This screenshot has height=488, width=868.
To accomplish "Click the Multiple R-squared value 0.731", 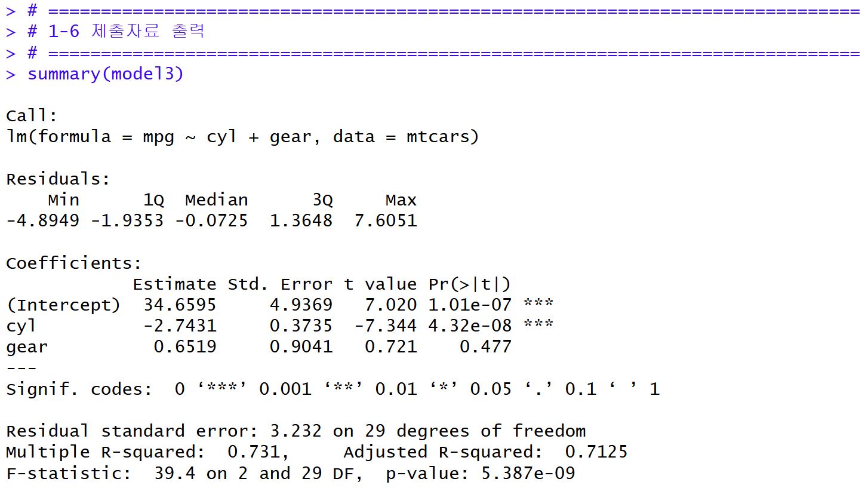I will pos(253,452).
